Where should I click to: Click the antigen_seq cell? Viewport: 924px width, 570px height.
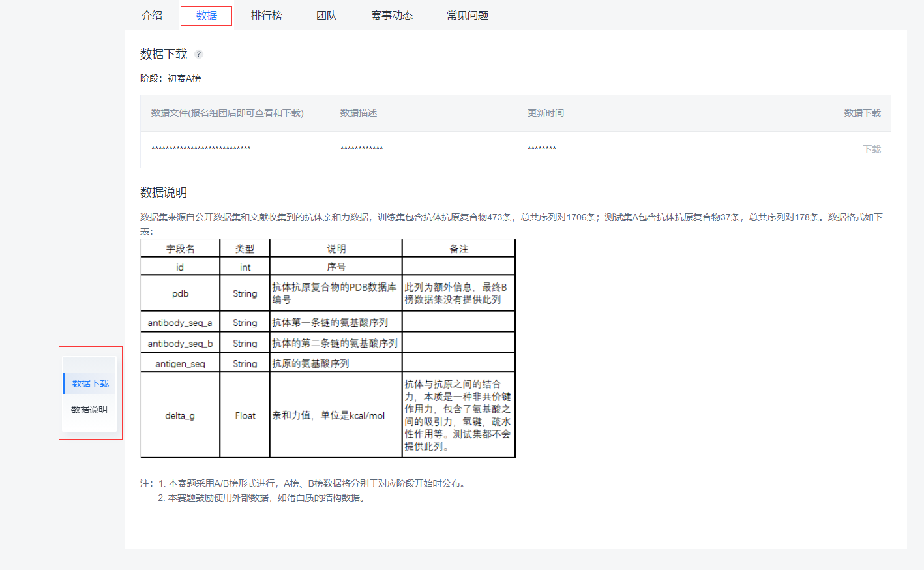(x=180, y=364)
